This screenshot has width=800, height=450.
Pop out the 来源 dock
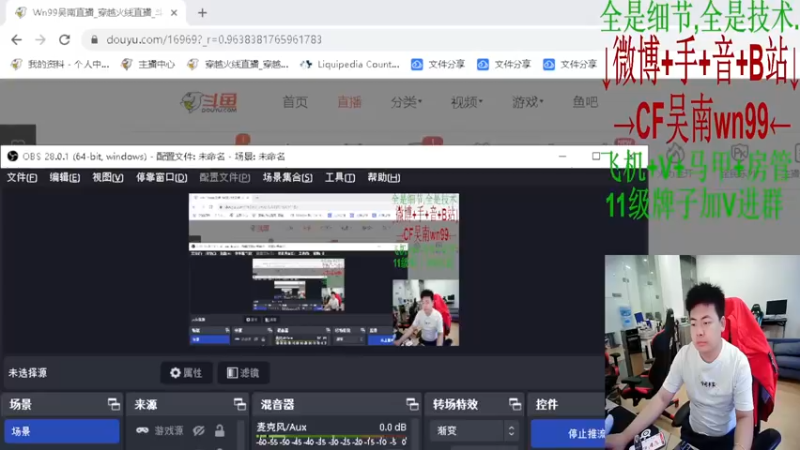(x=239, y=405)
